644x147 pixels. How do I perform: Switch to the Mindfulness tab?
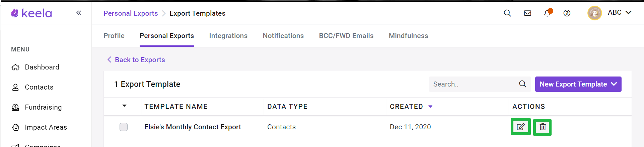pyautogui.click(x=408, y=36)
